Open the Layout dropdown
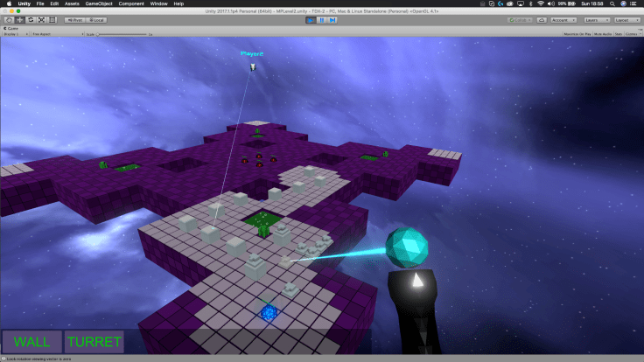Image resolution: width=644 pixels, height=362 pixels. click(626, 19)
